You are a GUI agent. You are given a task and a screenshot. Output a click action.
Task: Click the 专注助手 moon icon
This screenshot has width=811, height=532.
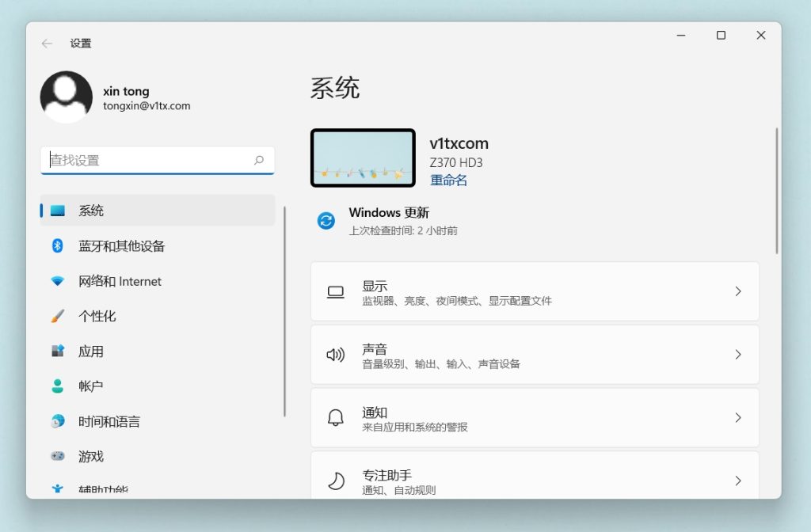(336, 481)
